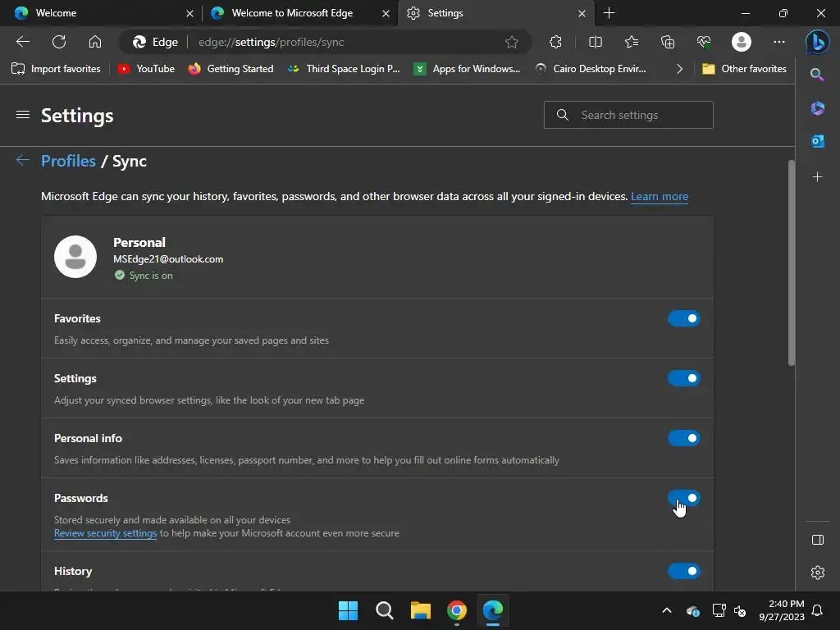Disable Favorites sync toggle
840x630 pixels.
click(x=683, y=318)
